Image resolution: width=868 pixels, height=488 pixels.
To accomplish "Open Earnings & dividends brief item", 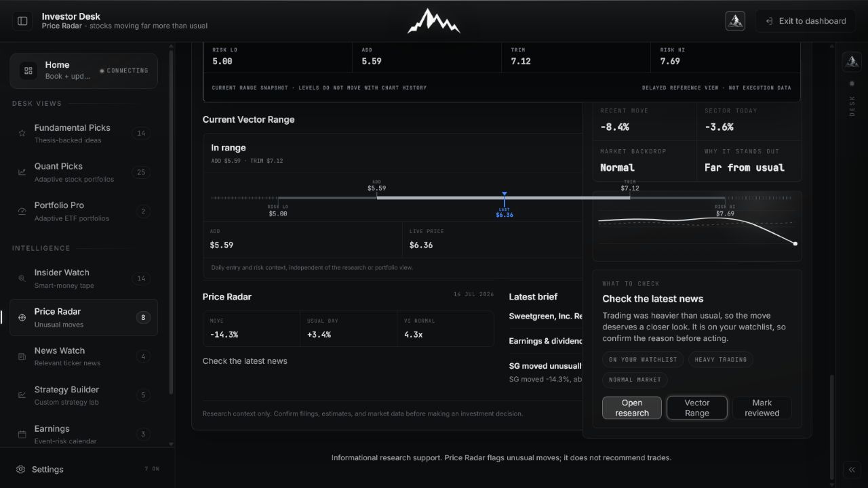I will pos(546,341).
